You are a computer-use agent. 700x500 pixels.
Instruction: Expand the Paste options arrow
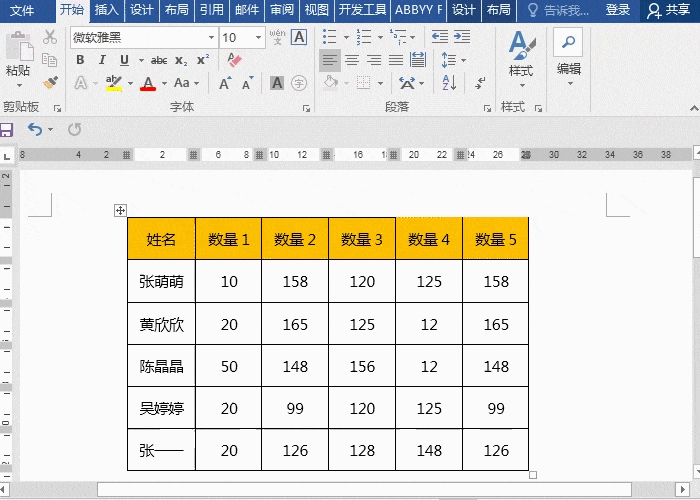coord(19,85)
